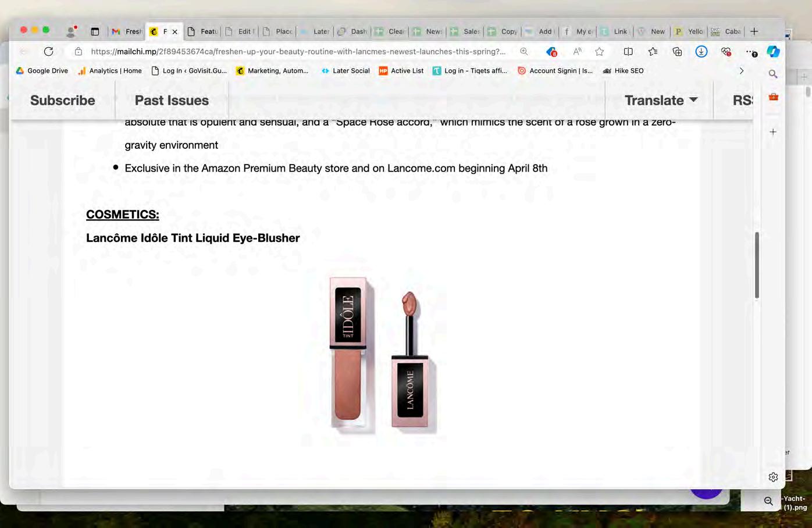
Task: Switch to the Gmail 'Fresh' tab
Action: point(127,31)
